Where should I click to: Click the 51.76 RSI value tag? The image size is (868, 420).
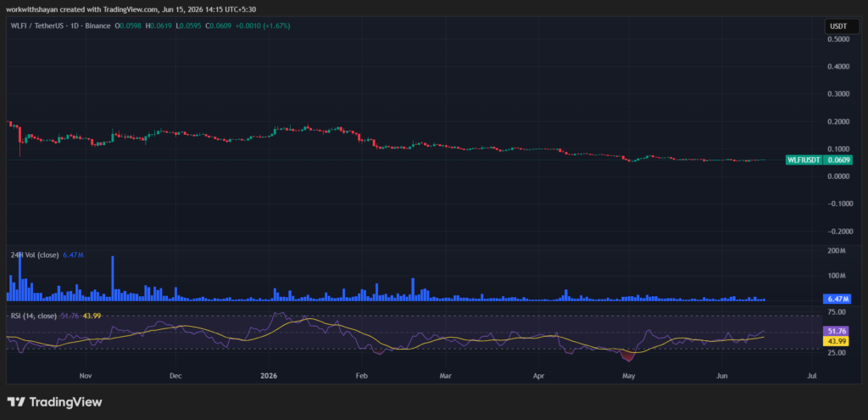tap(837, 331)
